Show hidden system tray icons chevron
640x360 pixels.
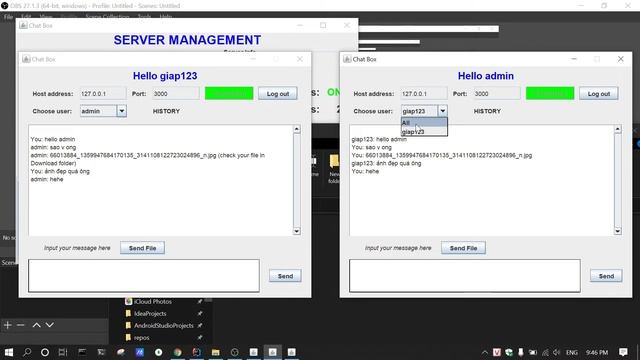(x=484, y=352)
